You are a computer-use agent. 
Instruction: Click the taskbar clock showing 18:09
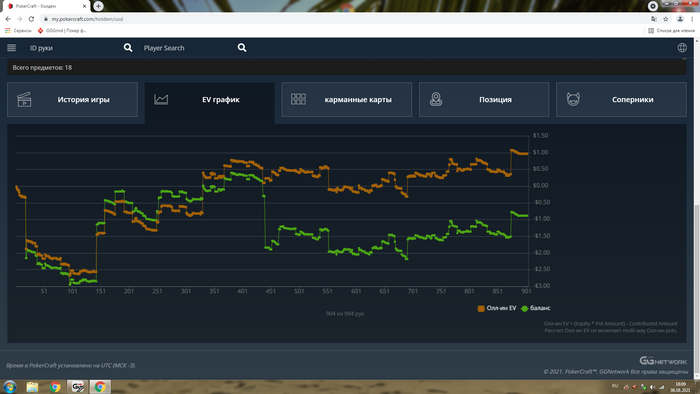pos(680,387)
